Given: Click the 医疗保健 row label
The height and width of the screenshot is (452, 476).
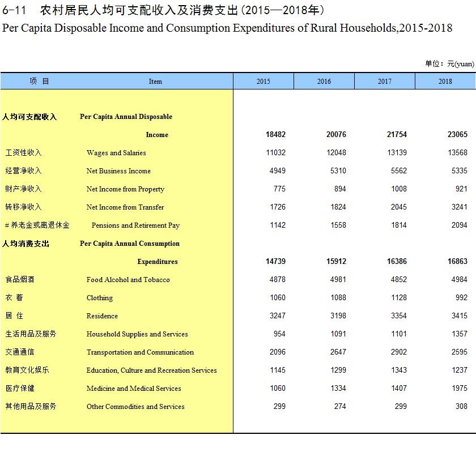Looking at the screenshot, I should coord(20,388).
